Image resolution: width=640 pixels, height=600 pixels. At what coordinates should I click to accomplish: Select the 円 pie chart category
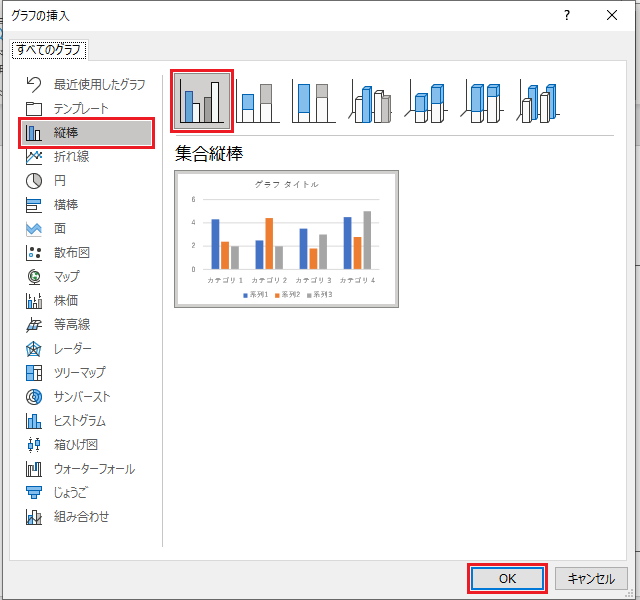click(60, 181)
